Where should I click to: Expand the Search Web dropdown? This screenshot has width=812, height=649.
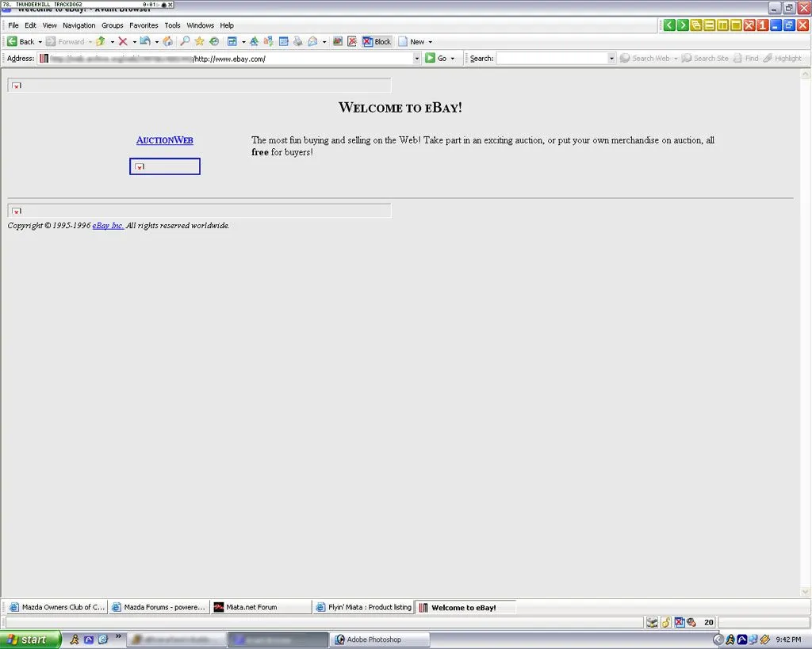click(x=675, y=58)
